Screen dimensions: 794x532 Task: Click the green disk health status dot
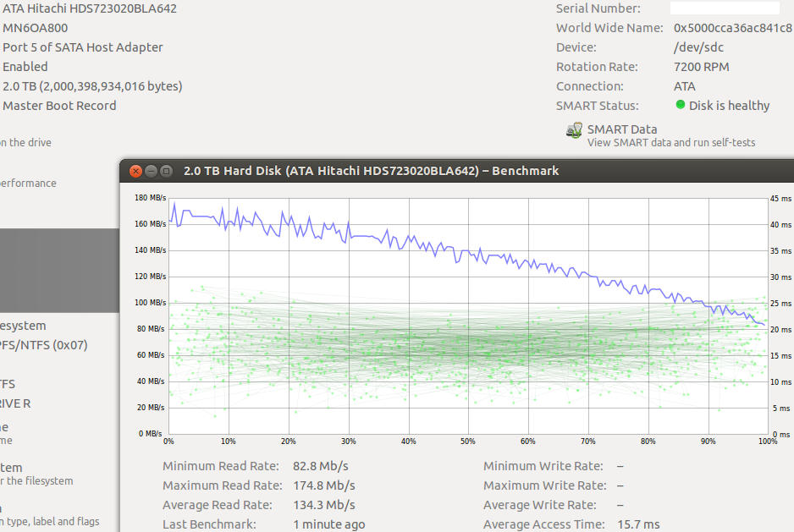pos(681,106)
